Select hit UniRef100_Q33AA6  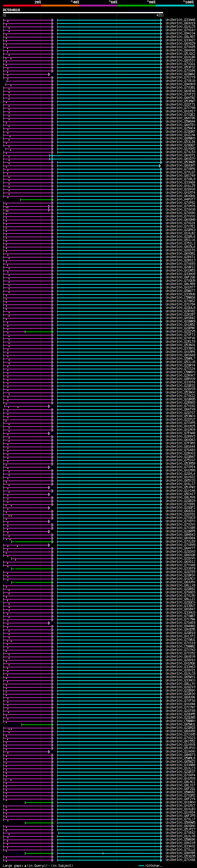pos(180,20)
